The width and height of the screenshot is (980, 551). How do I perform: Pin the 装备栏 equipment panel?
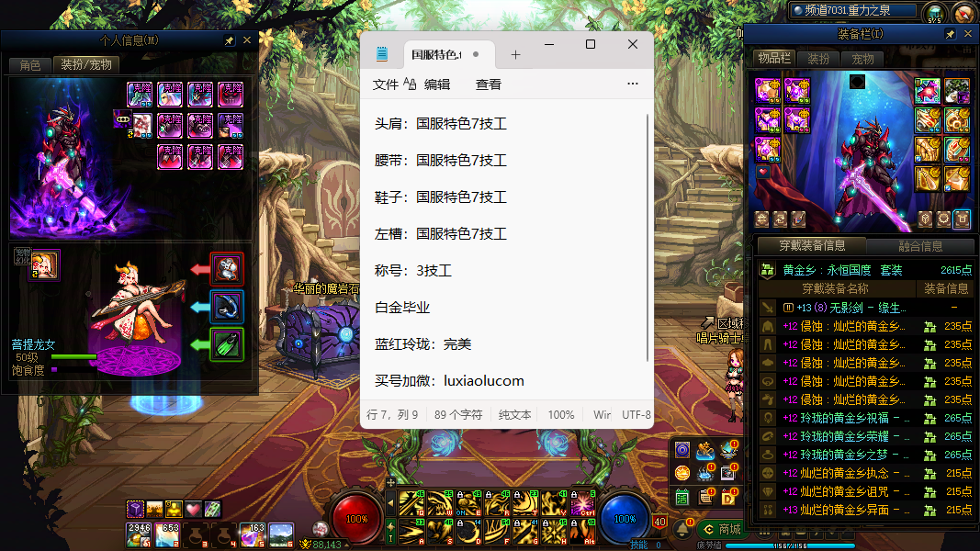click(x=951, y=34)
